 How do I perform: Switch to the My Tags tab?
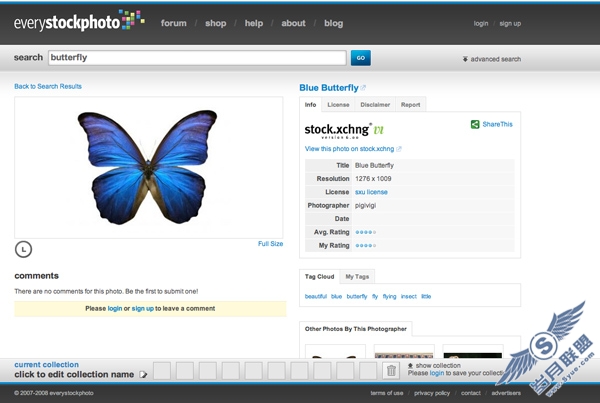pyautogui.click(x=357, y=276)
